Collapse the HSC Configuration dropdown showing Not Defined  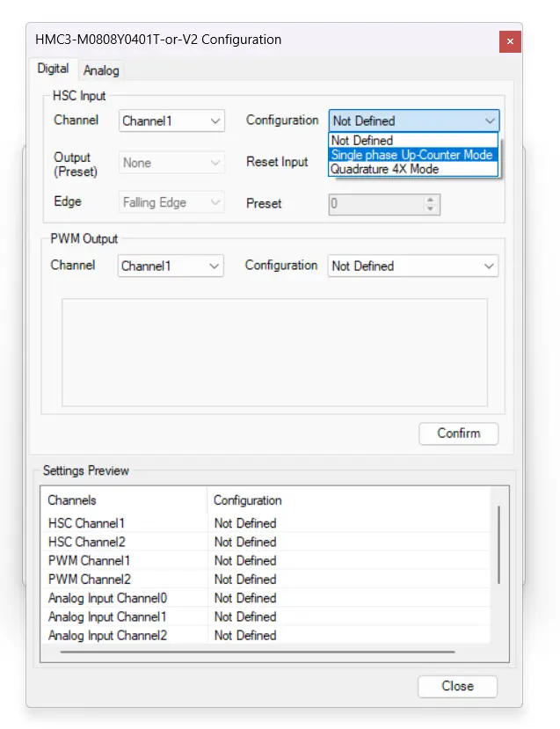click(413, 120)
